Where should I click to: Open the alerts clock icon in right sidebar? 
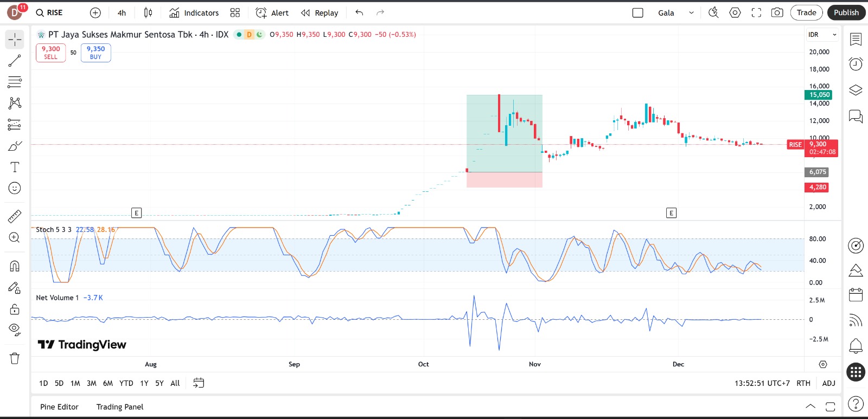[856, 64]
